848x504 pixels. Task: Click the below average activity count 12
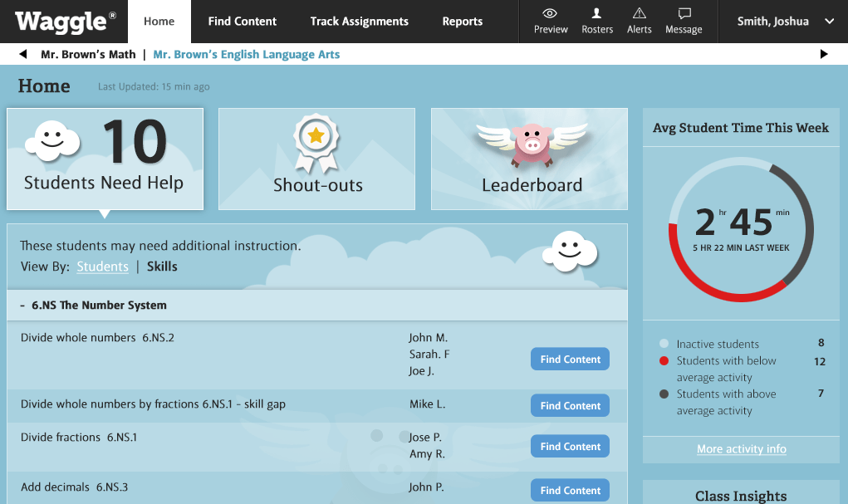820,362
